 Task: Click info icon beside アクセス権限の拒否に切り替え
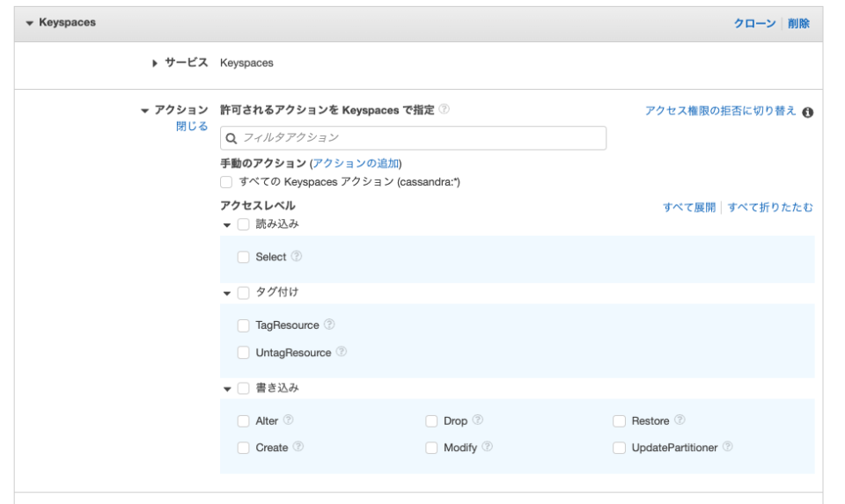(x=807, y=113)
